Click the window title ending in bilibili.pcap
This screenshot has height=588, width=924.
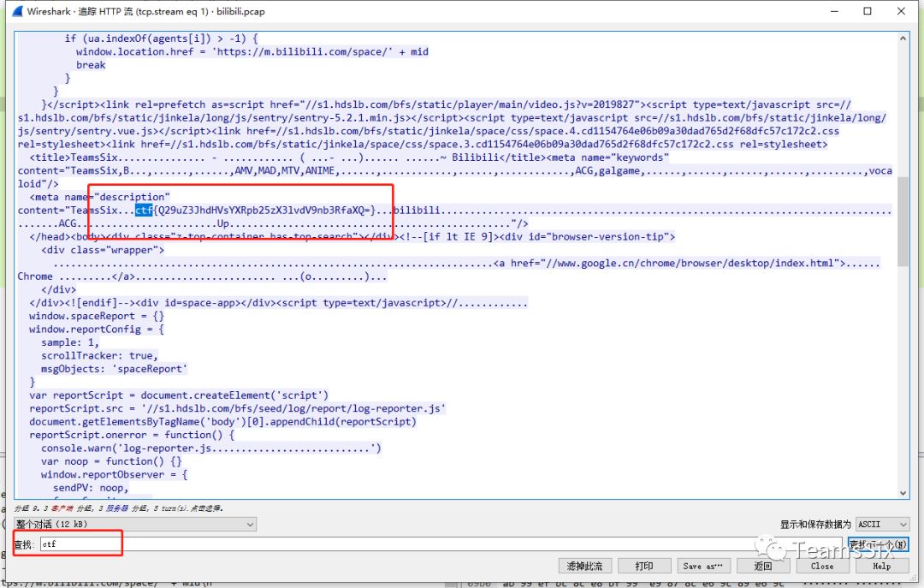click(x=146, y=11)
